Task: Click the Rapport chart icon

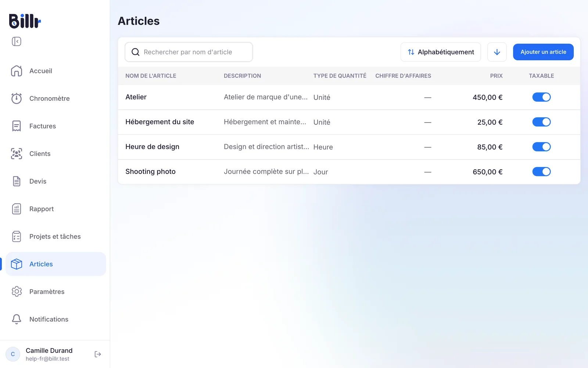Action: [17, 209]
